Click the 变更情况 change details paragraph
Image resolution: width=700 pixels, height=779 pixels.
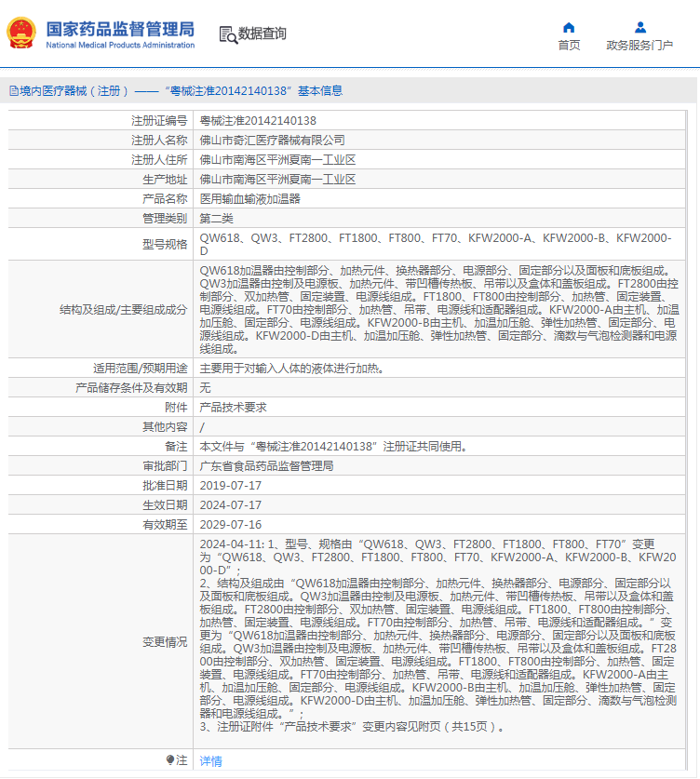(438, 636)
